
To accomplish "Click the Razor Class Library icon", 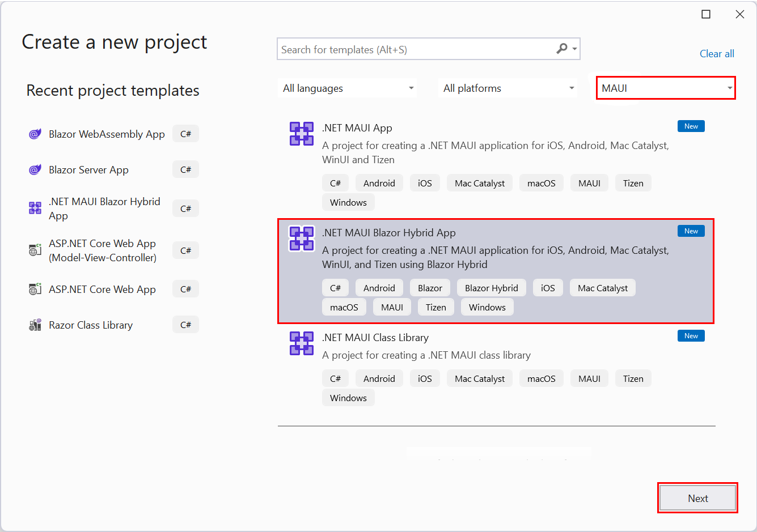I will tap(35, 325).
